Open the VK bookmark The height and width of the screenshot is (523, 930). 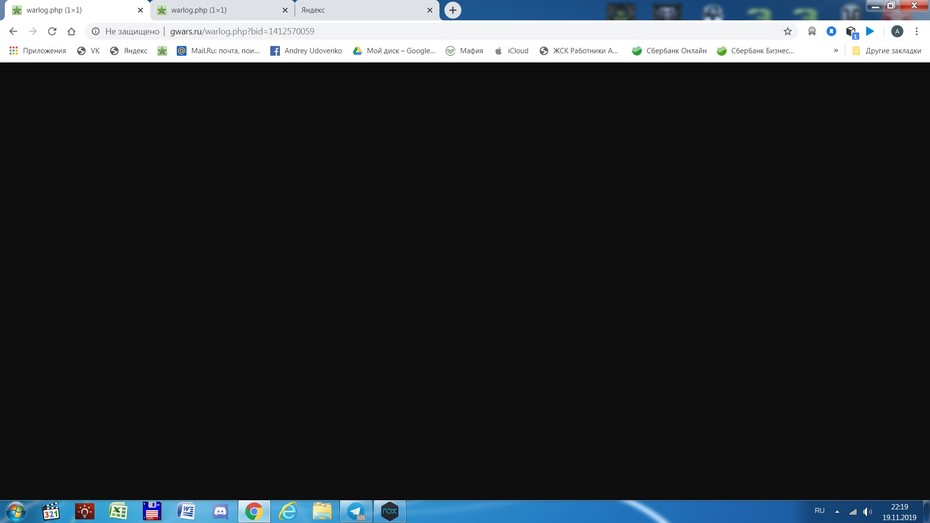(88, 50)
